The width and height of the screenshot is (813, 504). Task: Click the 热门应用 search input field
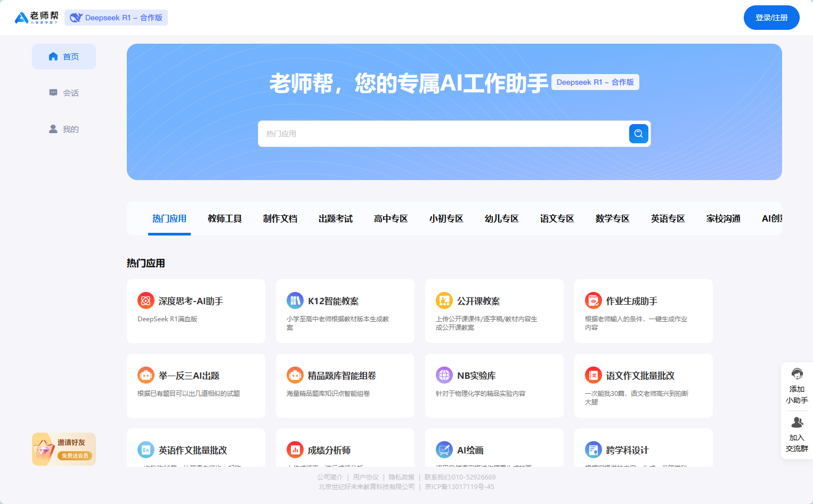coord(443,134)
